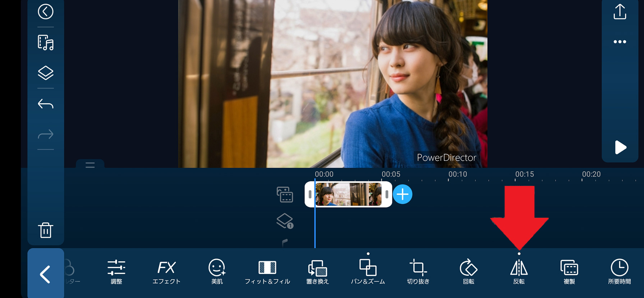Open the 所要時間 duration setting
644x298 pixels.
coord(620,272)
